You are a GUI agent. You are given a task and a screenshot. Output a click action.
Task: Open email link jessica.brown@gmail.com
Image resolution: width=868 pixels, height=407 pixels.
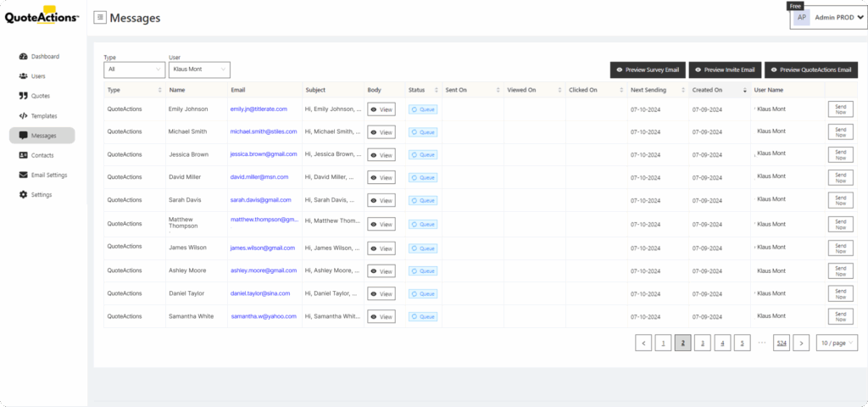tap(264, 154)
